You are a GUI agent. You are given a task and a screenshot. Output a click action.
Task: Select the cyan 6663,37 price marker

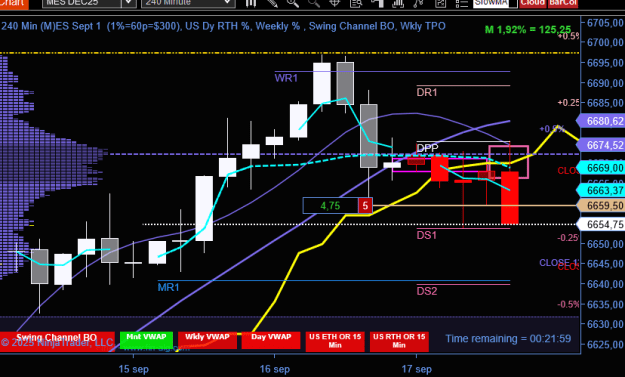click(x=602, y=190)
